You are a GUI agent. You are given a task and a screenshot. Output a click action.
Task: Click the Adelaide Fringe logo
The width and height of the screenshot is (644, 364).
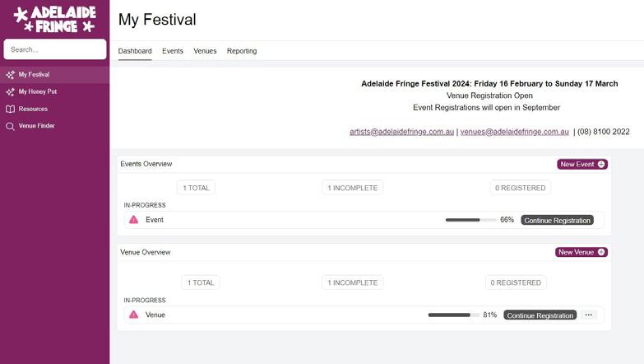tap(54, 19)
